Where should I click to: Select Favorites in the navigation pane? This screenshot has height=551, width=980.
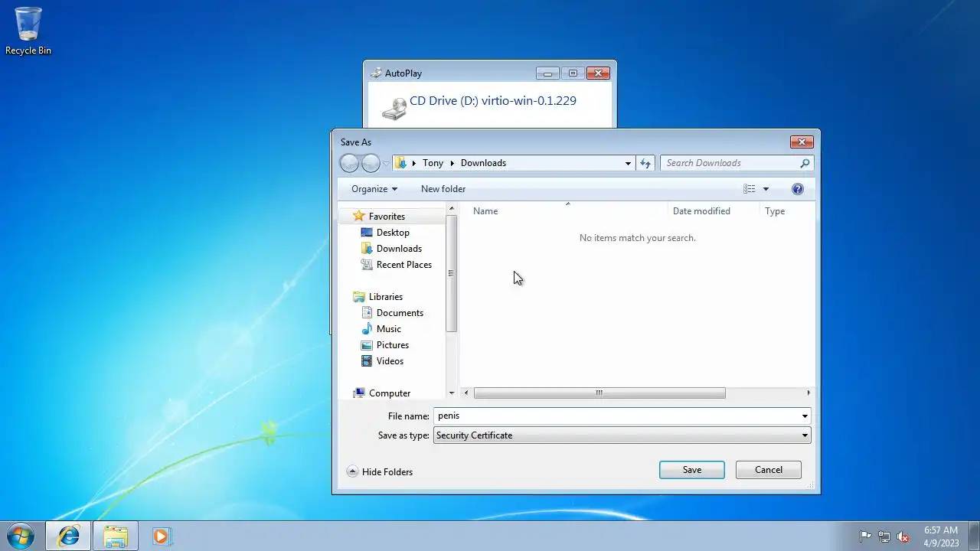click(x=387, y=217)
